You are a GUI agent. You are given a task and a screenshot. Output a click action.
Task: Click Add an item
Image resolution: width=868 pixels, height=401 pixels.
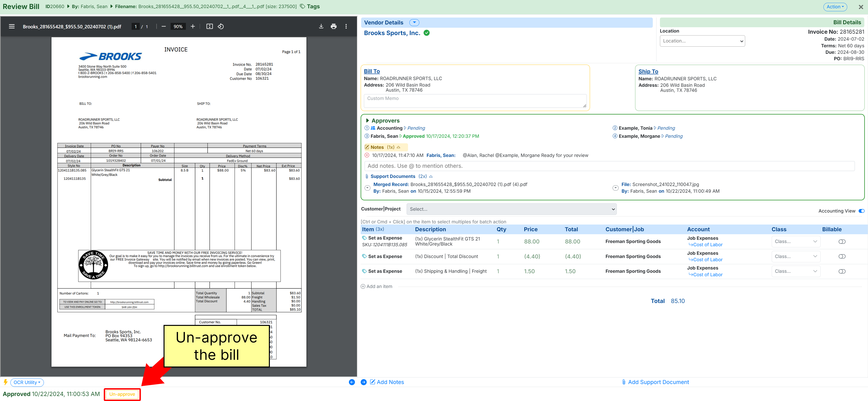pyautogui.click(x=376, y=286)
